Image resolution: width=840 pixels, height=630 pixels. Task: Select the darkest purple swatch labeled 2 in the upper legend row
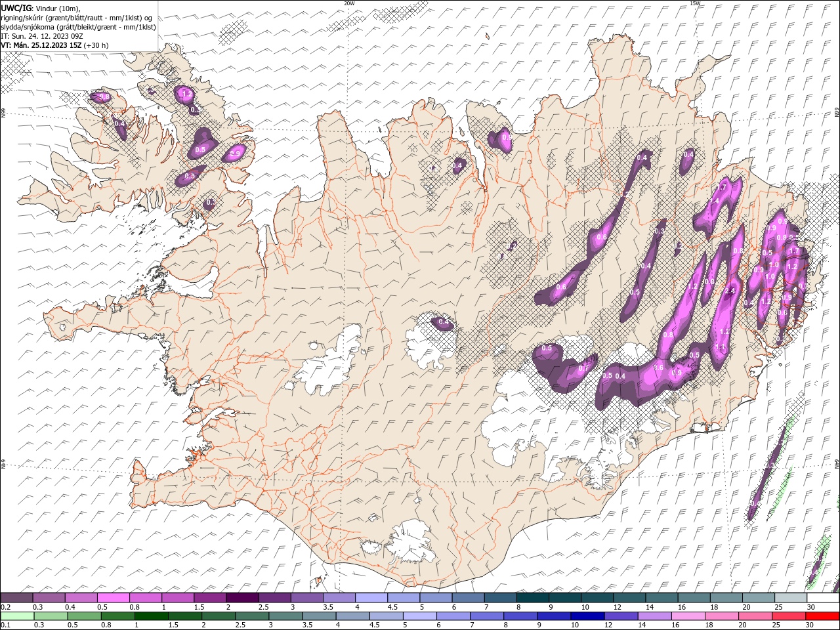pyautogui.click(x=242, y=598)
